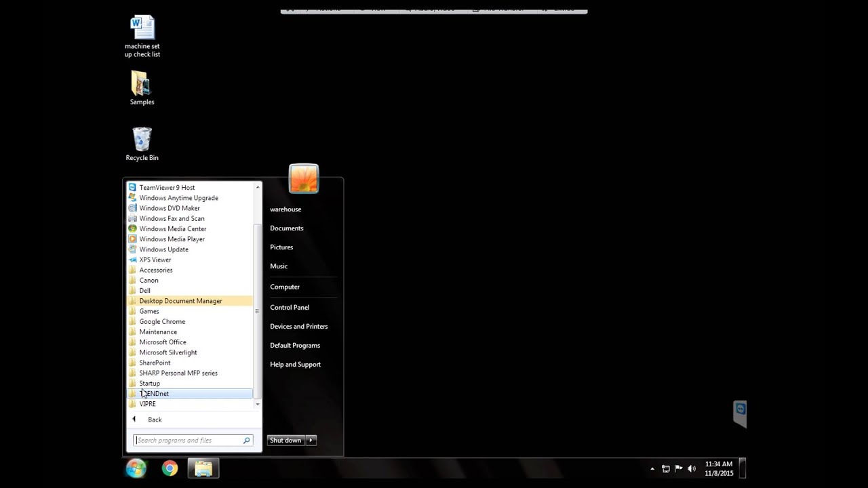Open Default Programs
The height and width of the screenshot is (488, 868).
click(x=295, y=346)
